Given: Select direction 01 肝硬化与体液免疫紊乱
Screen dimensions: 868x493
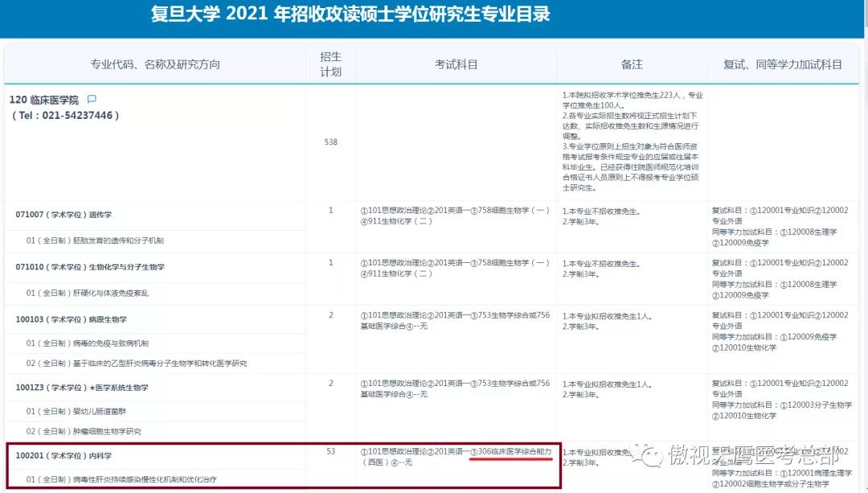Looking at the screenshot, I should point(88,293).
